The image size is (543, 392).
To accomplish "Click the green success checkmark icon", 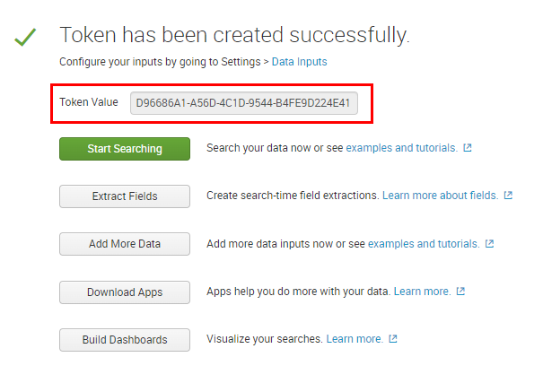I will [x=26, y=38].
